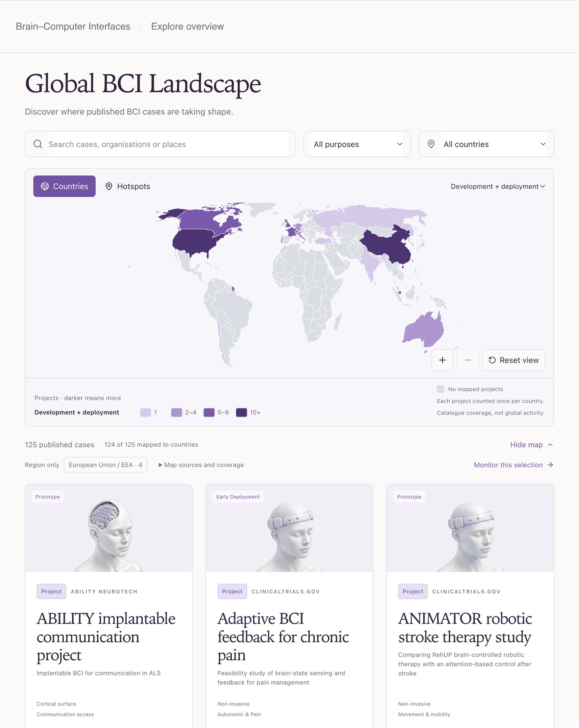Click the globe icon on Countries tab
Screen dimensions: 579x728
[45, 186]
